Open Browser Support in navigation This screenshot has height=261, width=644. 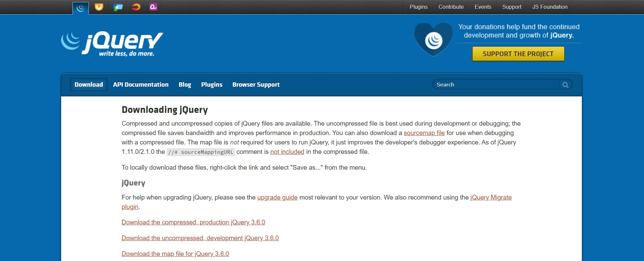coord(256,85)
